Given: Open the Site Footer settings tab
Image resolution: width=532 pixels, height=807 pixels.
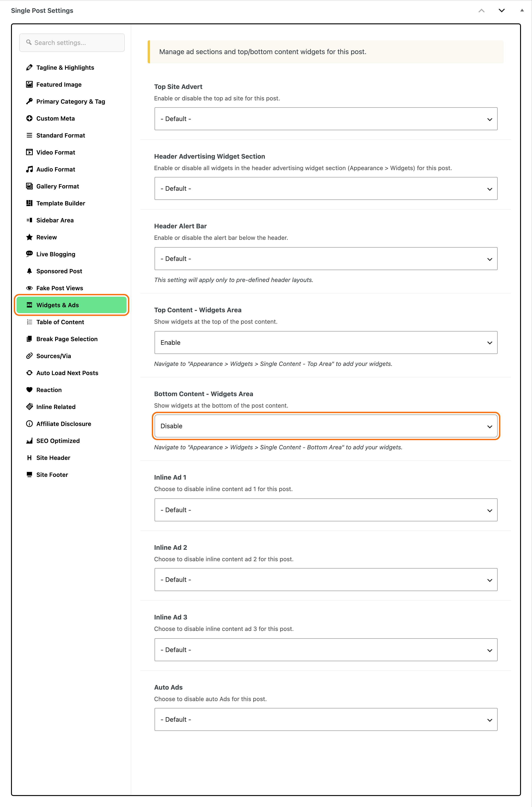Looking at the screenshot, I should (72, 475).
